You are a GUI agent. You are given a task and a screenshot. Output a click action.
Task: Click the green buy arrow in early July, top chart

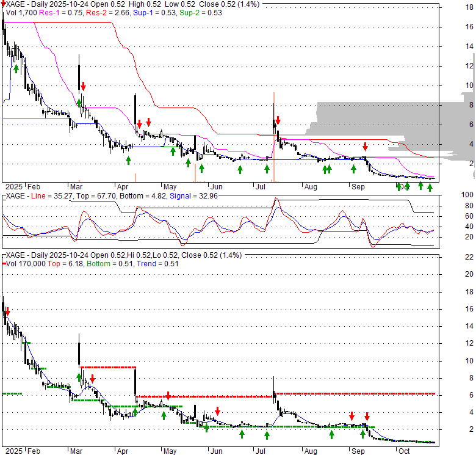pyautogui.click(x=267, y=169)
